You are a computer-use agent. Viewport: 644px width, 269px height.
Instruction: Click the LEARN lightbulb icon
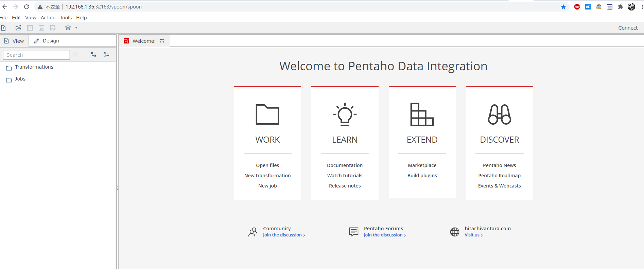click(345, 114)
